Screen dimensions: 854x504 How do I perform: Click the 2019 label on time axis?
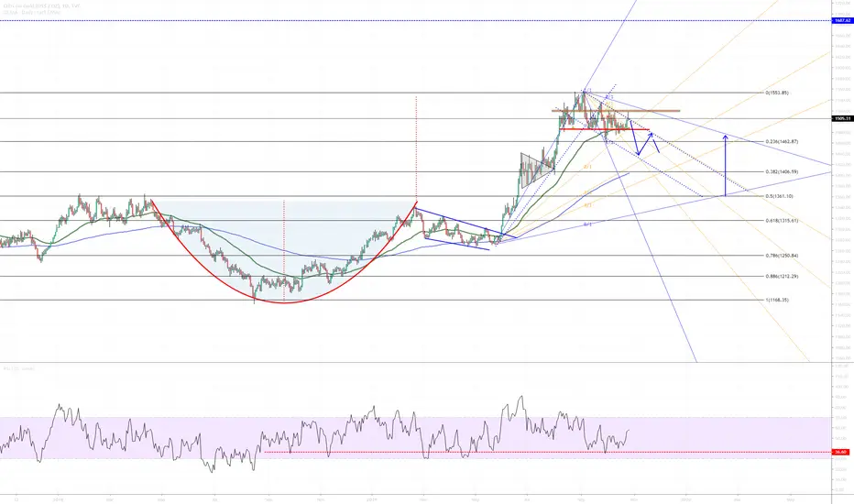click(x=373, y=499)
